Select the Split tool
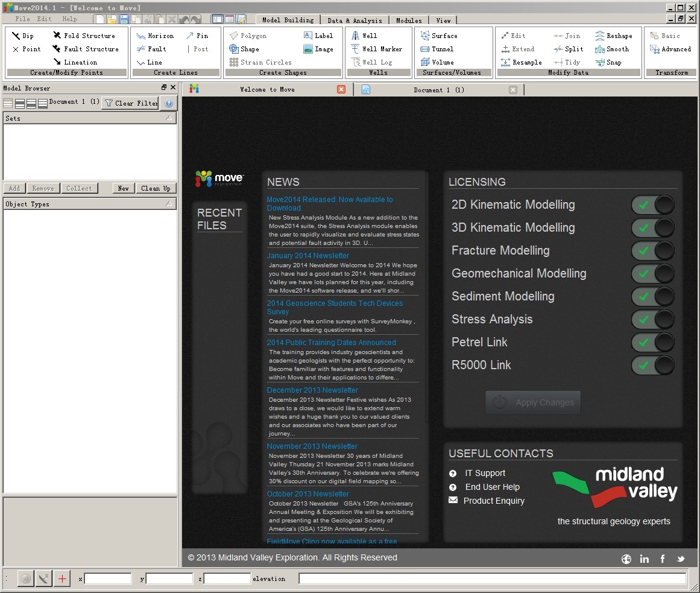The width and height of the screenshot is (700, 593). [x=569, y=49]
